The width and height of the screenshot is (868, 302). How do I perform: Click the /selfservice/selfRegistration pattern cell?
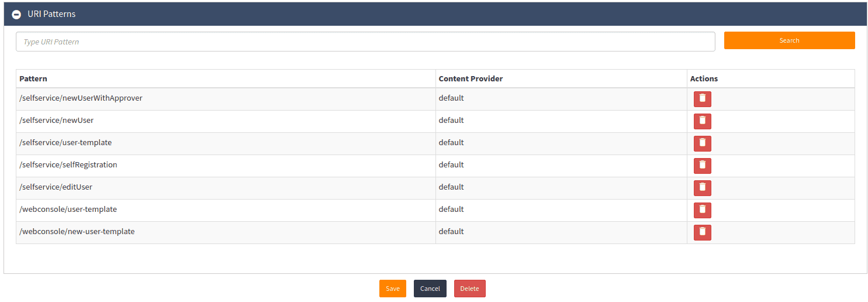(x=68, y=164)
